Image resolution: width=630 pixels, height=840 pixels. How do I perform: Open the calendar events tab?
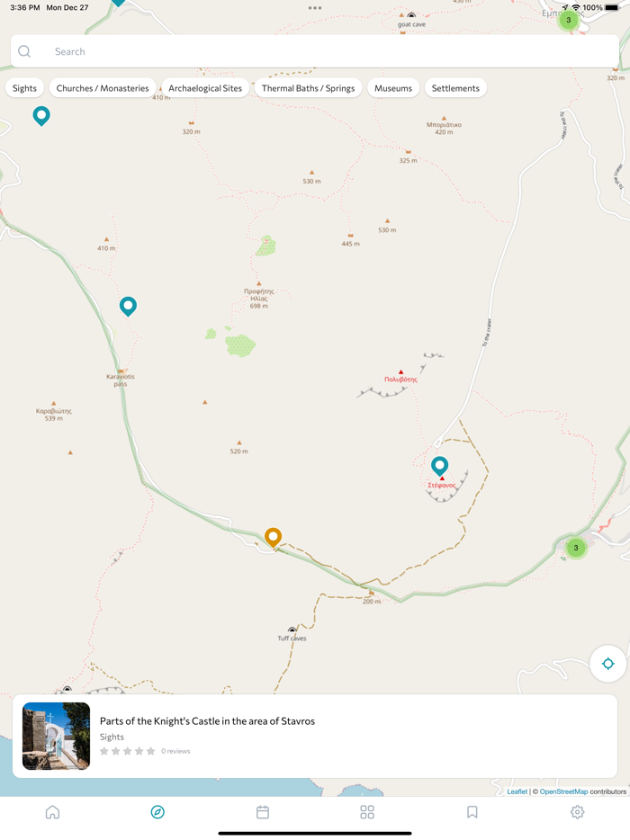point(262,812)
